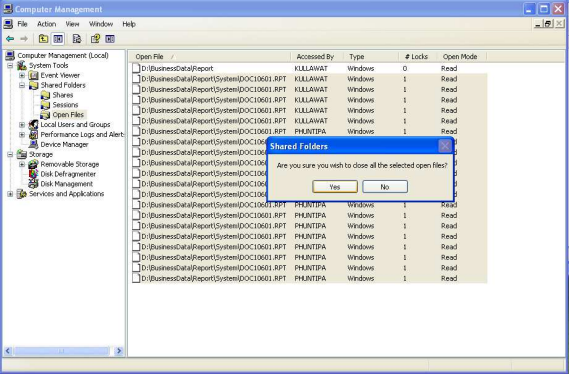571x374 pixels.
Task: Click the Removable Storage icon
Action: coord(34,164)
